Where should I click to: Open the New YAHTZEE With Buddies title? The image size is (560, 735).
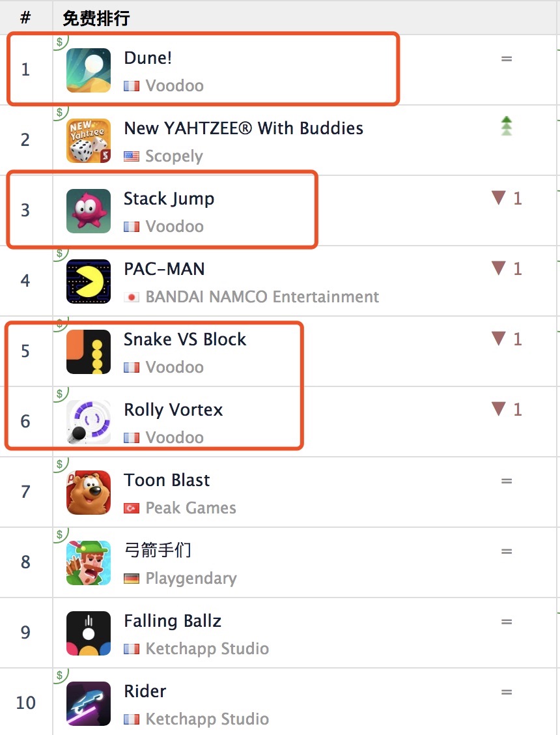(x=244, y=128)
